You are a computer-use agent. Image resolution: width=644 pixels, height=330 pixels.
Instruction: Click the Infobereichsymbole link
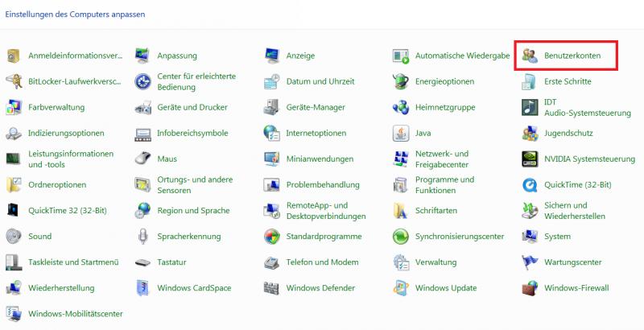pyautogui.click(x=192, y=133)
